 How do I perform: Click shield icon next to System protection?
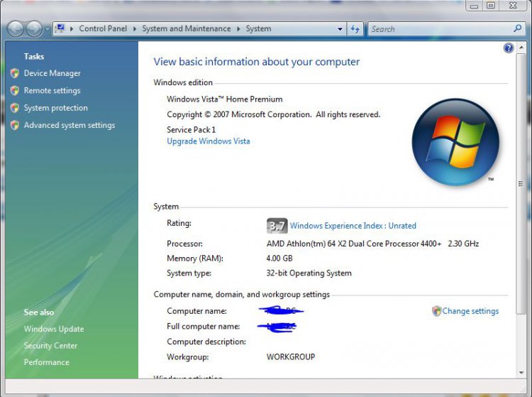(x=15, y=108)
